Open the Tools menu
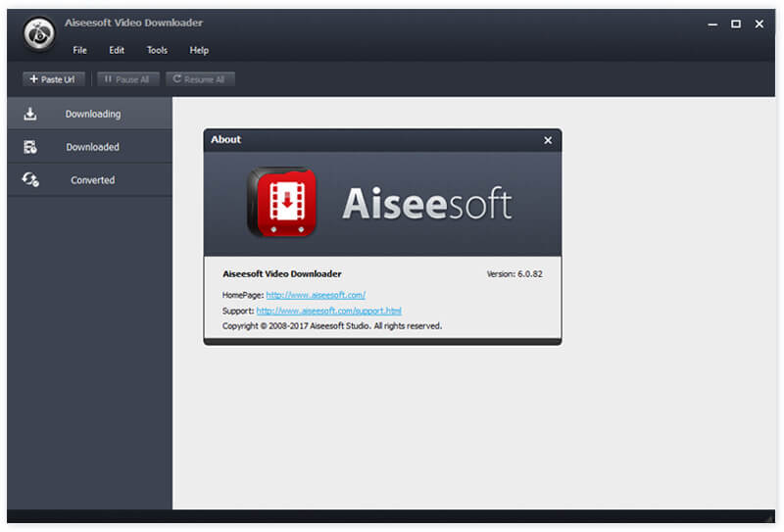This screenshot has height=532, width=784. pyautogui.click(x=157, y=50)
